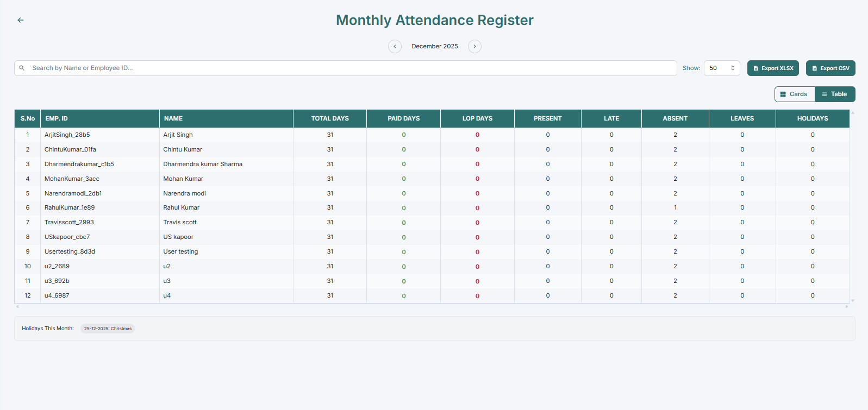Click the name Mohan Kumar

(183, 179)
